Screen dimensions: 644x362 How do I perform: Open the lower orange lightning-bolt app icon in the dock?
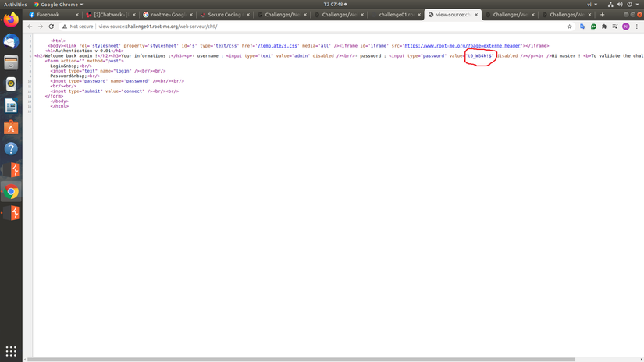(x=11, y=213)
